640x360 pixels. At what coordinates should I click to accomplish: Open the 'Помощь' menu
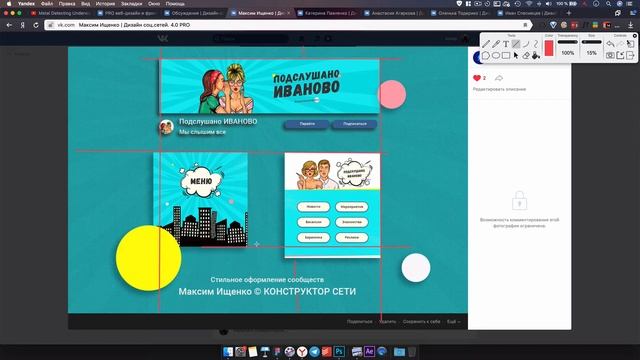tap(175, 4)
